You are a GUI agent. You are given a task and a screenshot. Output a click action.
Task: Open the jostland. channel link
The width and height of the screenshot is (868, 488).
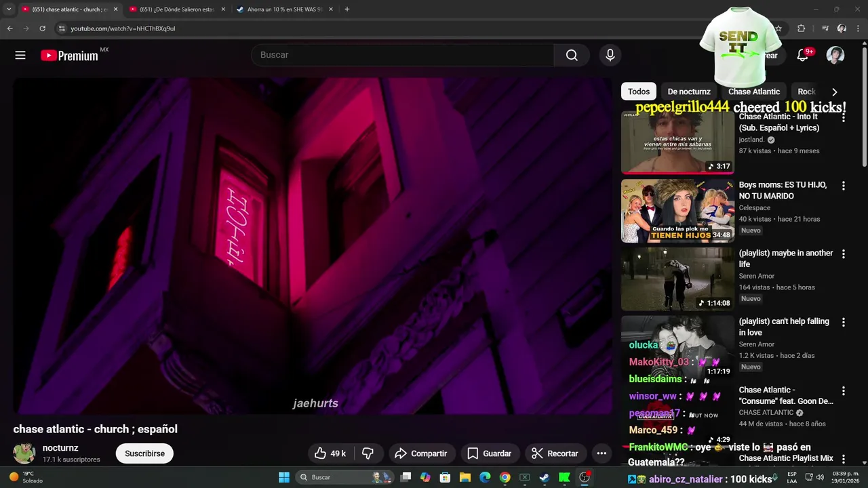coord(751,140)
